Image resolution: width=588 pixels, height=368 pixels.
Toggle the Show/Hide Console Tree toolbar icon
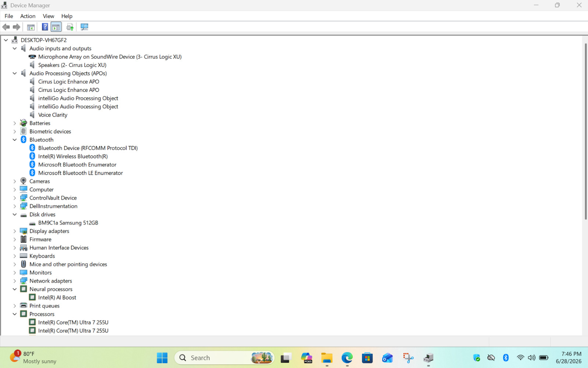click(x=31, y=27)
